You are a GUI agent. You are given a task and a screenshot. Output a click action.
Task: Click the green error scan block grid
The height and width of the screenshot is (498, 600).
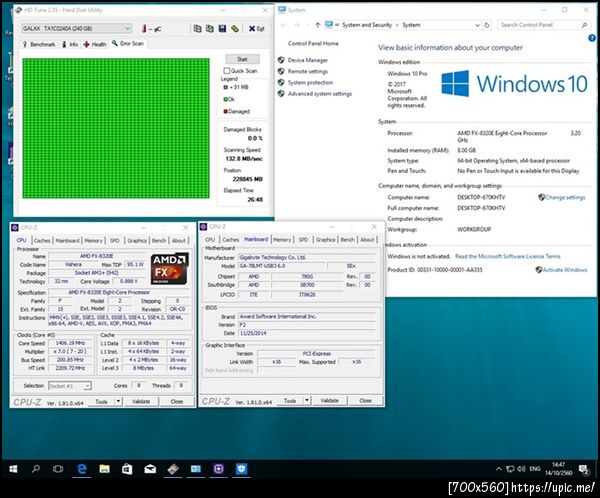click(116, 128)
